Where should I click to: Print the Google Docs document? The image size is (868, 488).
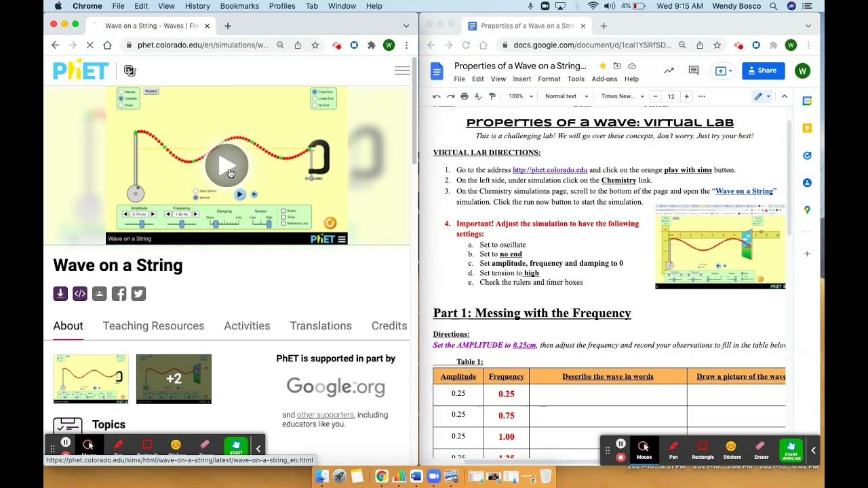click(x=465, y=96)
